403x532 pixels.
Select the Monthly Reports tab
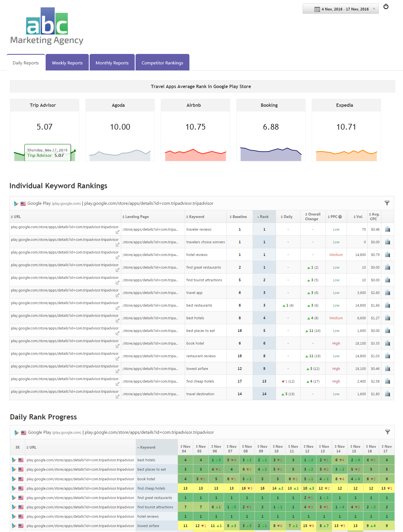tap(112, 63)
